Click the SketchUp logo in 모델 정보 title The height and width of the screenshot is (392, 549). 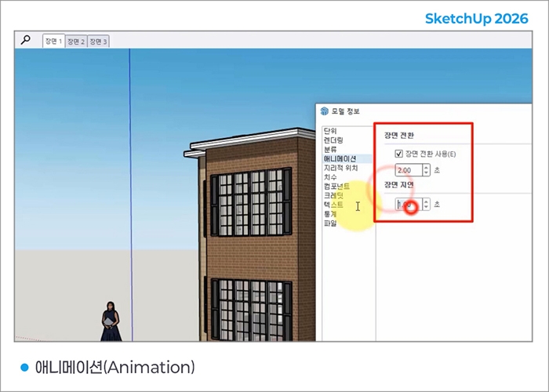(325, 111)
